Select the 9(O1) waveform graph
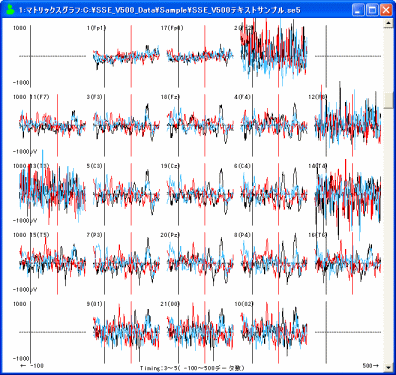Viewport: 396px width, 375px height. click(x=126, y=332)
